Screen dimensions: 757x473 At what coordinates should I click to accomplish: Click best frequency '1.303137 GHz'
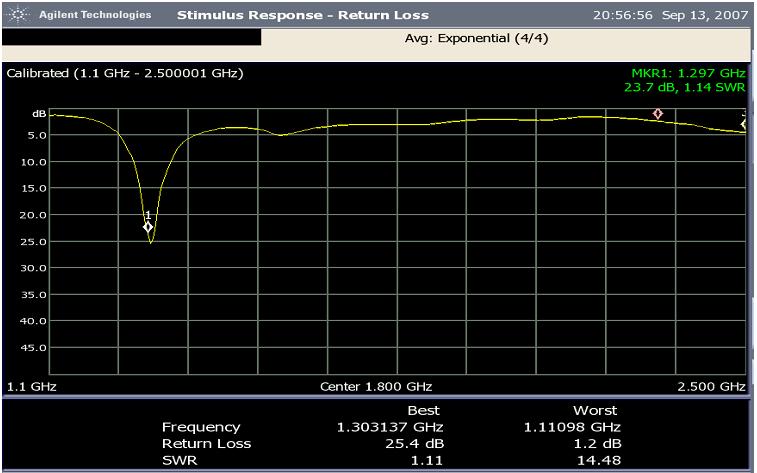coord(390,428)
